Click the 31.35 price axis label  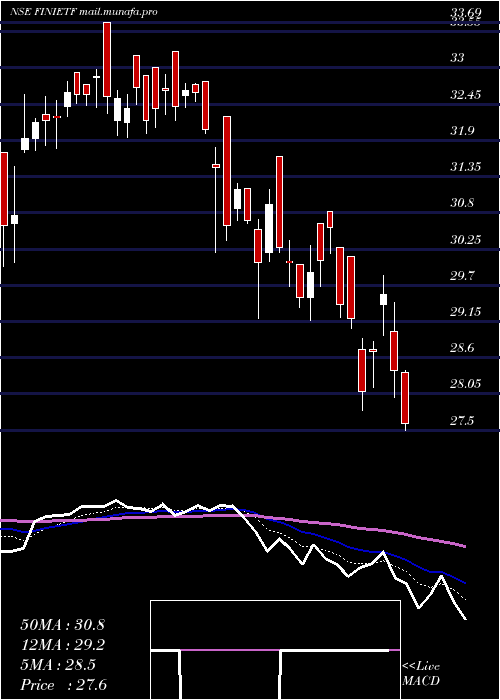tap(466, 167)
